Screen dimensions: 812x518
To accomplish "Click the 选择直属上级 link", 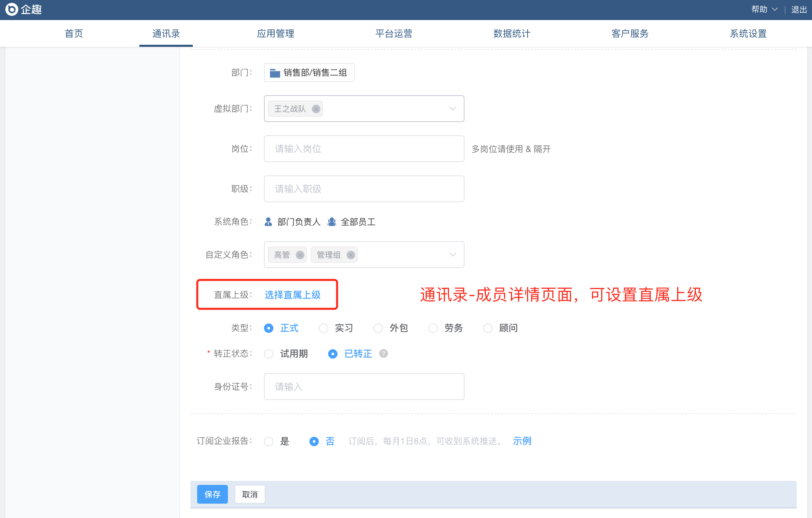I will 292,295.
